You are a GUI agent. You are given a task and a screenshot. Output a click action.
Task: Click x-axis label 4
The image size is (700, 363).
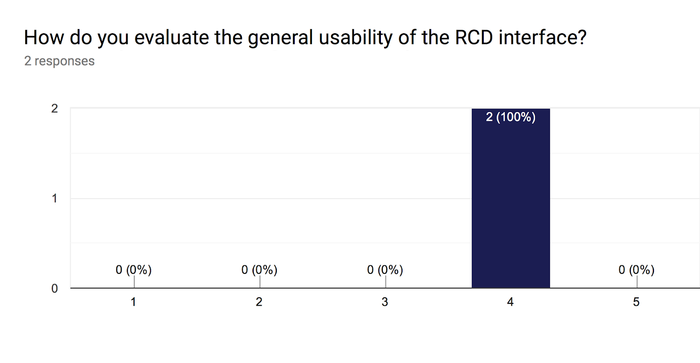(x=510, y=302)
